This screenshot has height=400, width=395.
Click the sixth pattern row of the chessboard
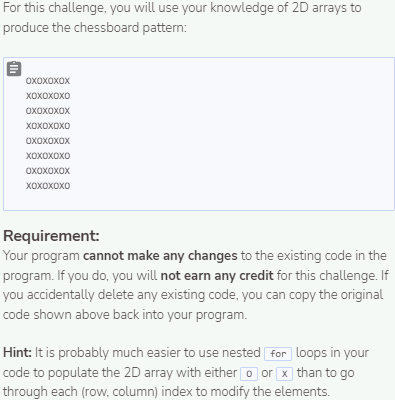(48, 156)
